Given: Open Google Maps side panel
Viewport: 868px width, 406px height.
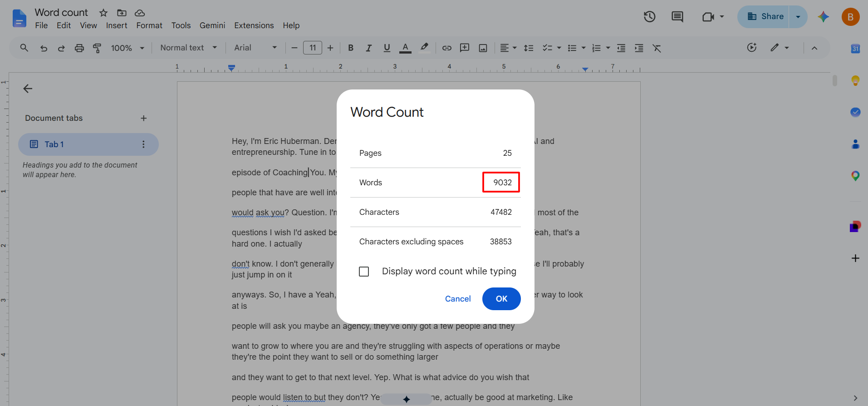Looking at the screenshot, I should [x=855, y=176].
